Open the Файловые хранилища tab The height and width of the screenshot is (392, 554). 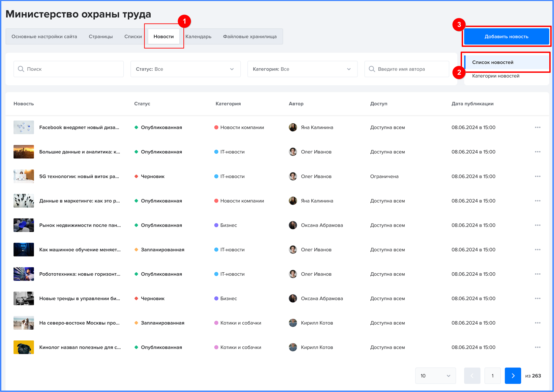click(250, 37)
